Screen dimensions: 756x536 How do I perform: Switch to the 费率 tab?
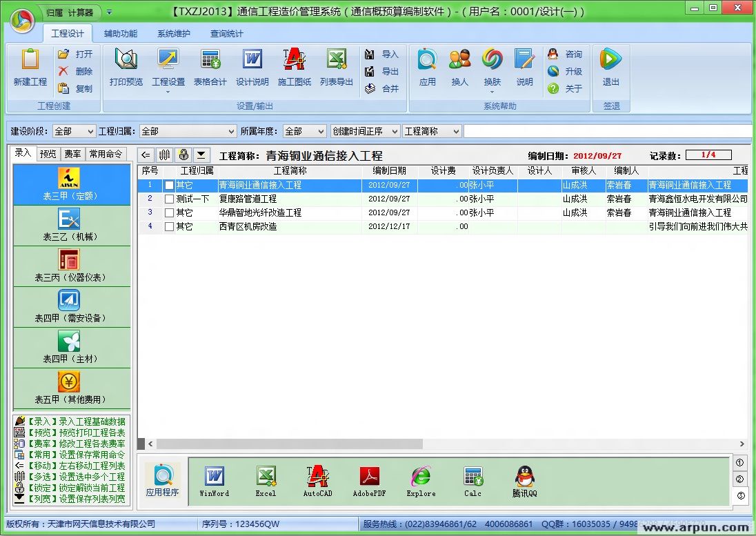tap(72, 153)
